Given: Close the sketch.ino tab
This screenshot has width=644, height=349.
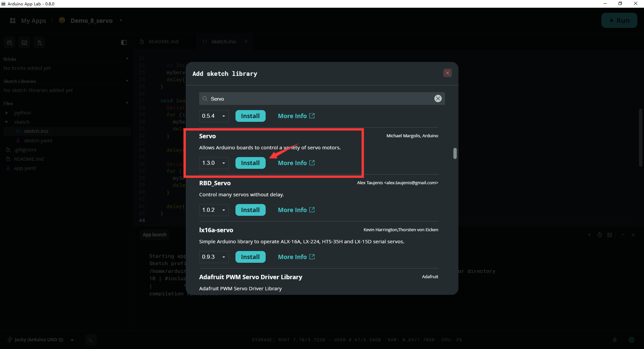Looking at the screenshot, I should pyautogui.click(x=246, y=42).
